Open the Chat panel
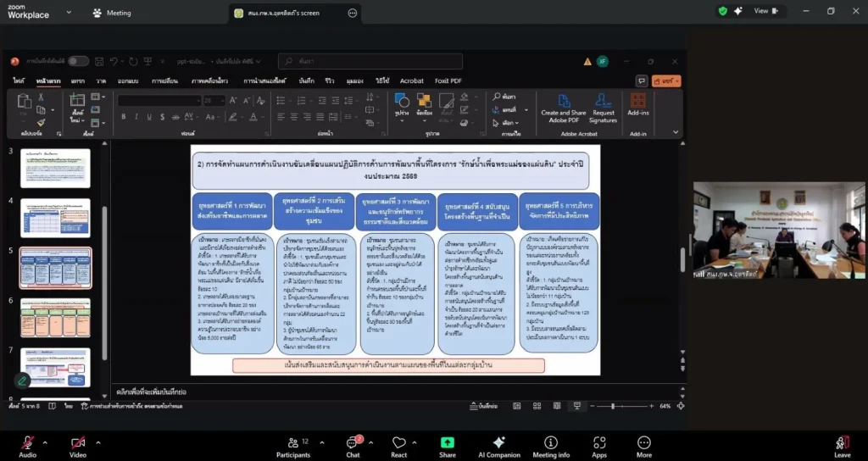Viewport: 868px width, 461px height. 353,443
